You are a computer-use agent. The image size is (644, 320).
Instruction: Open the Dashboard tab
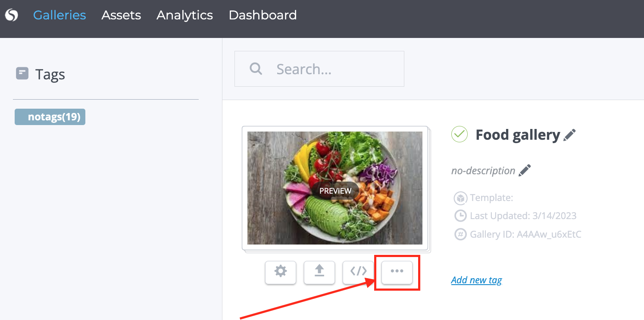[x=263, y=15]
